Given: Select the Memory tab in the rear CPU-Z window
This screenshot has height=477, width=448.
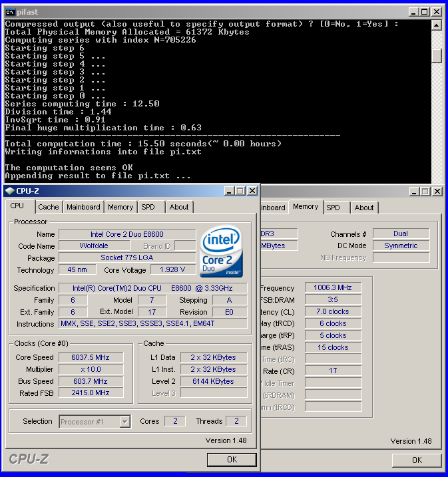Looking at the screenshot, I should 306,206.
